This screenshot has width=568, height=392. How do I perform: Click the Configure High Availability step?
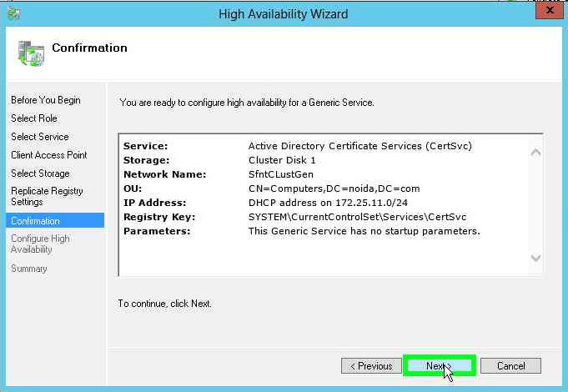point(40,244)
